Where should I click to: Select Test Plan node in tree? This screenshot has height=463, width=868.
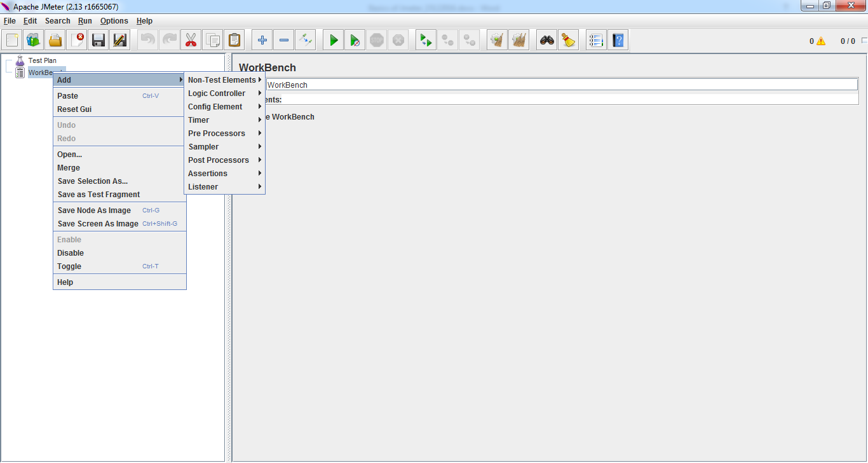tap(42, 60)
